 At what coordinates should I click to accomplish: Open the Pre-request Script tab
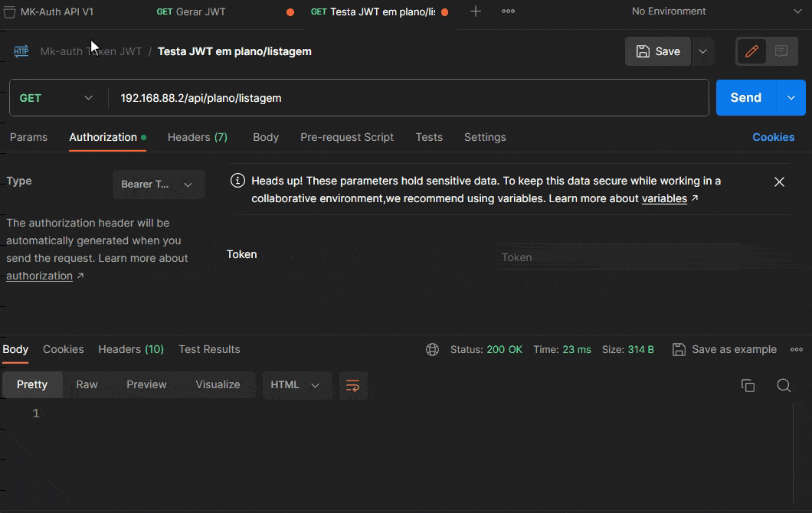click(347, 137)
